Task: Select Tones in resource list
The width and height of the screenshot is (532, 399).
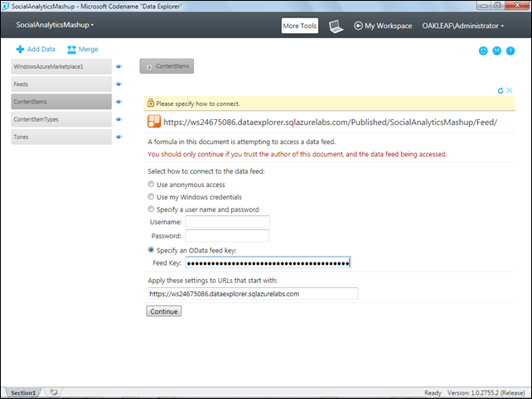Action: pos(61,137)
